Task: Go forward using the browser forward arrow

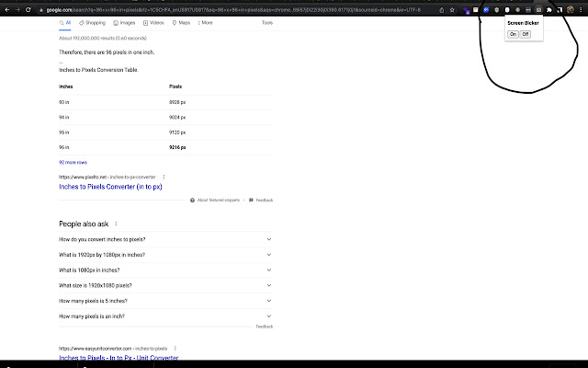Action: (17, 10)
